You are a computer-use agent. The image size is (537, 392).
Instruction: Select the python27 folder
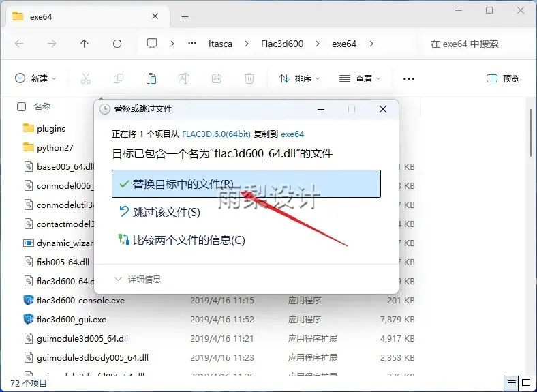[55, 148]
